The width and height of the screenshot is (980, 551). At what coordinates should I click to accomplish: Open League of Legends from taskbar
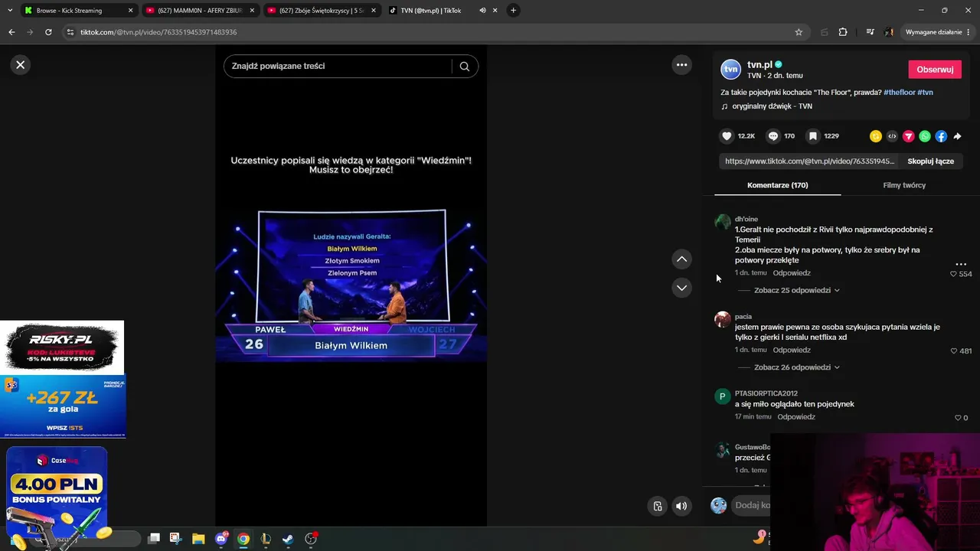click(266, 539)
